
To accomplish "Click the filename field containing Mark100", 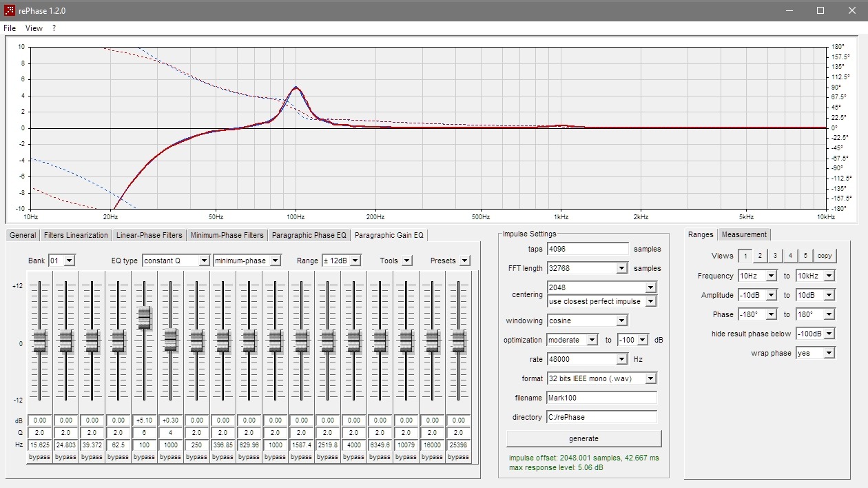I will [x=601, y=398].
